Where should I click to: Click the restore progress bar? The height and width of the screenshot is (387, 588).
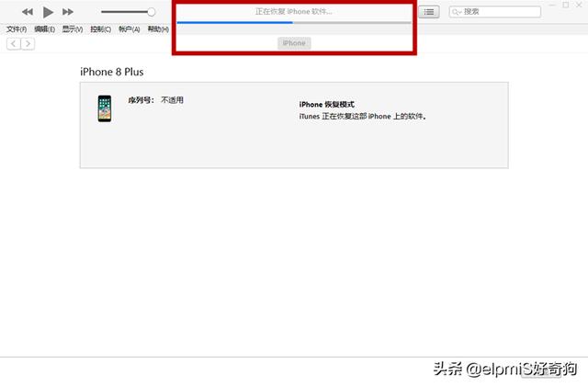pos(294,23)
